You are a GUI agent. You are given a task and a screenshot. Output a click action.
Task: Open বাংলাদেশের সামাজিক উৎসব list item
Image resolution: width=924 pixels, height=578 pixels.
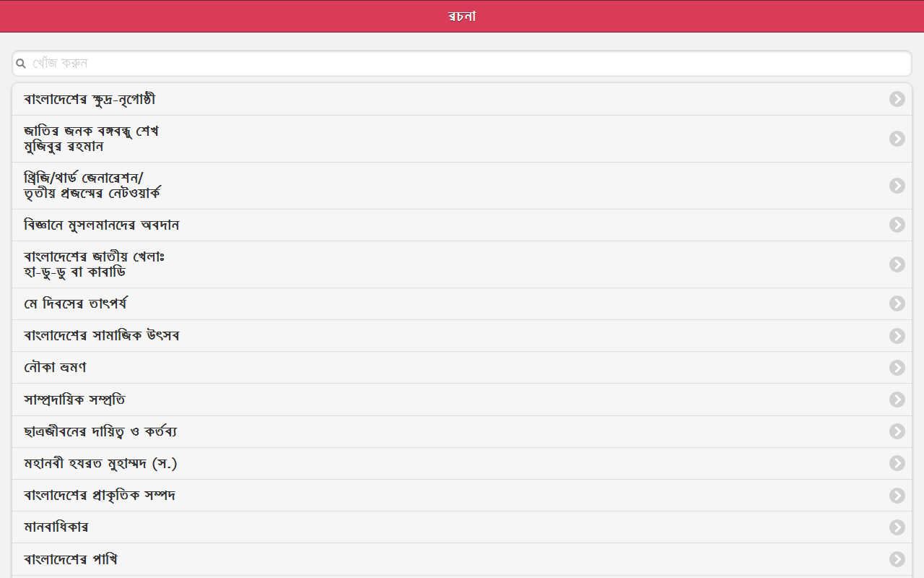(102, 336)
